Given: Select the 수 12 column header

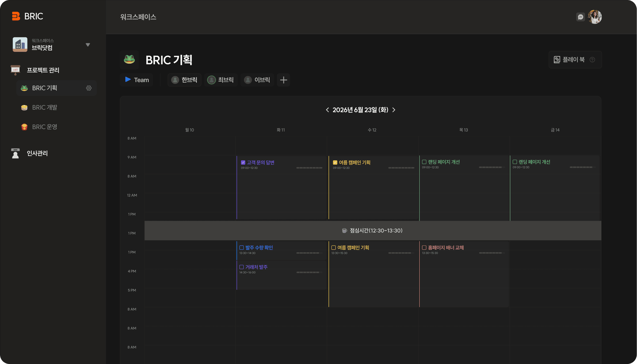Looking at the screenshot, I should click(372, 130).
